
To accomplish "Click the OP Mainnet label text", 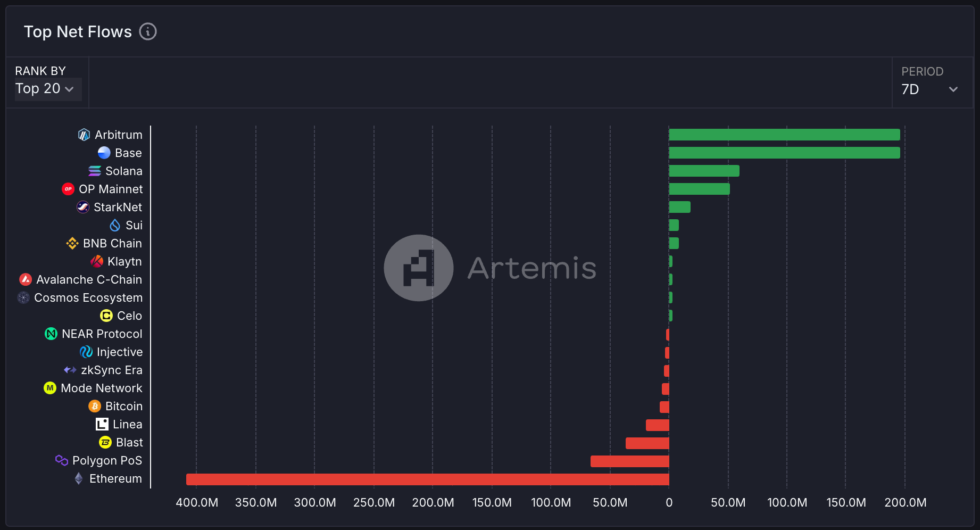I will pyautogui.click(x=111, y=189).
